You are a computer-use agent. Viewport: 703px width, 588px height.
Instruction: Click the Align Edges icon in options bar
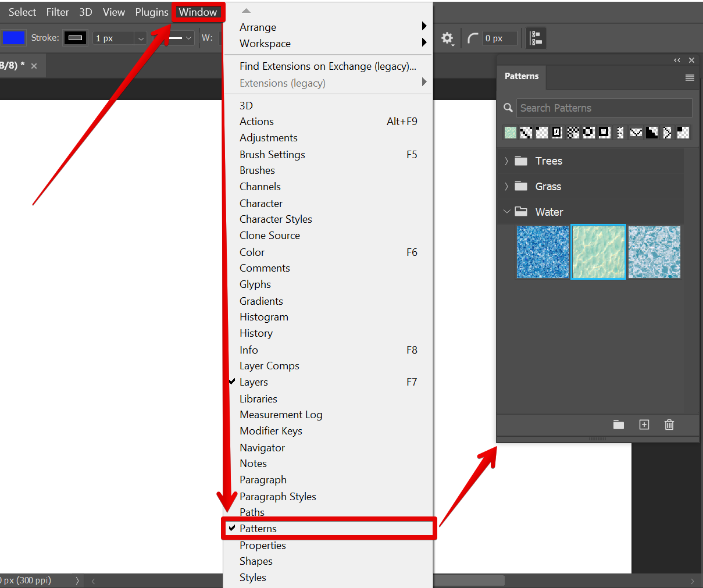[x=536, y=38]
